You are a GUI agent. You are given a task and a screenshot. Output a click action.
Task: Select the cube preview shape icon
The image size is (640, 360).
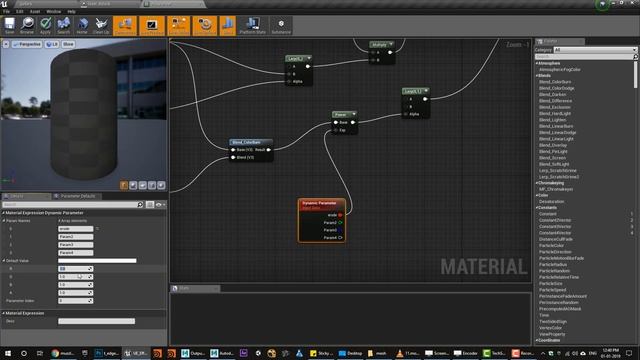click(x=152, y=185)
